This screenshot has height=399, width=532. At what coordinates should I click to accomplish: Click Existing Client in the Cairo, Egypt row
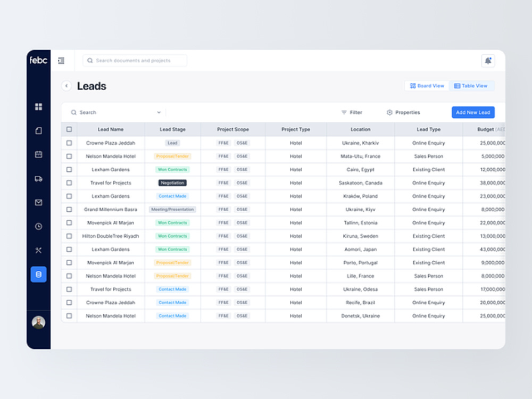(428, 169)
